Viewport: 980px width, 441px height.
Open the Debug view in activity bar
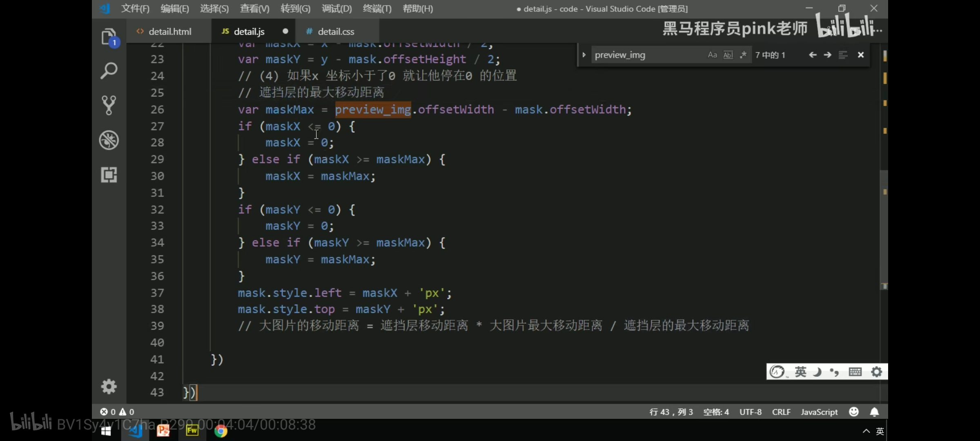pyautogui.click(x=109, y=140)
